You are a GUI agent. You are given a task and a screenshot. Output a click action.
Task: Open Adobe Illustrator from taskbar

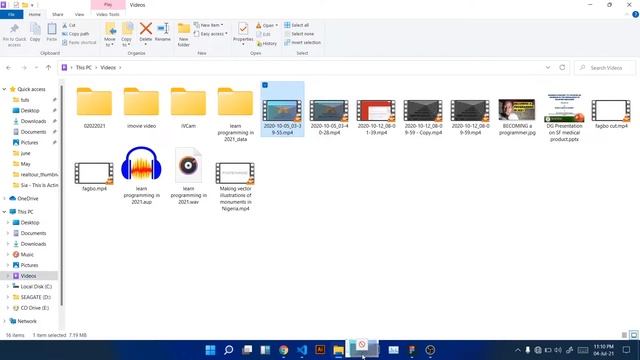click(320, 350)
